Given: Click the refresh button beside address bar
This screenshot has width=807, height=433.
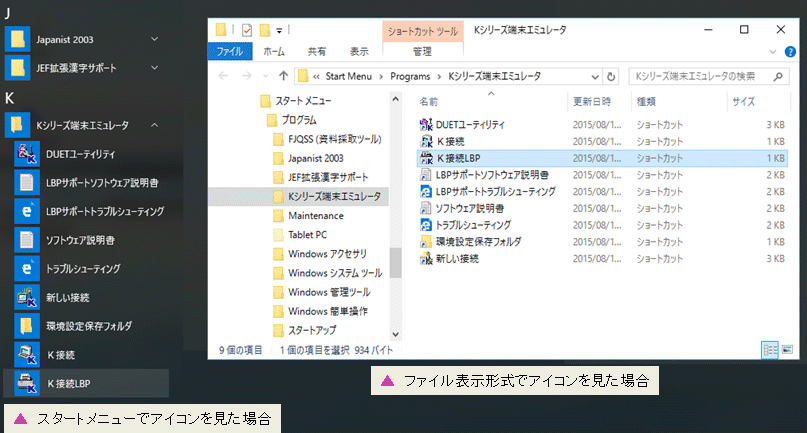Looking at the screenshot, I should tap(611, 77).
